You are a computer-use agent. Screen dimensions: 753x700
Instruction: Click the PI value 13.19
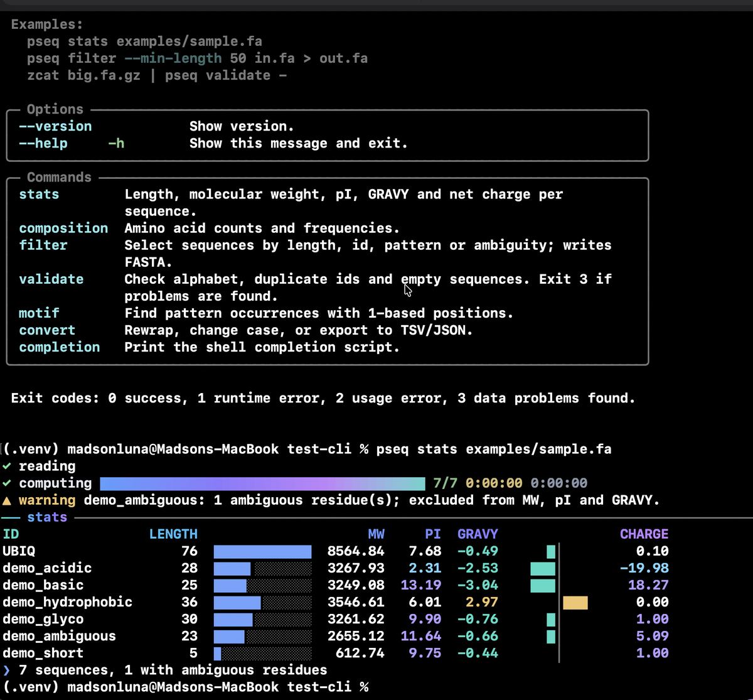421,585
